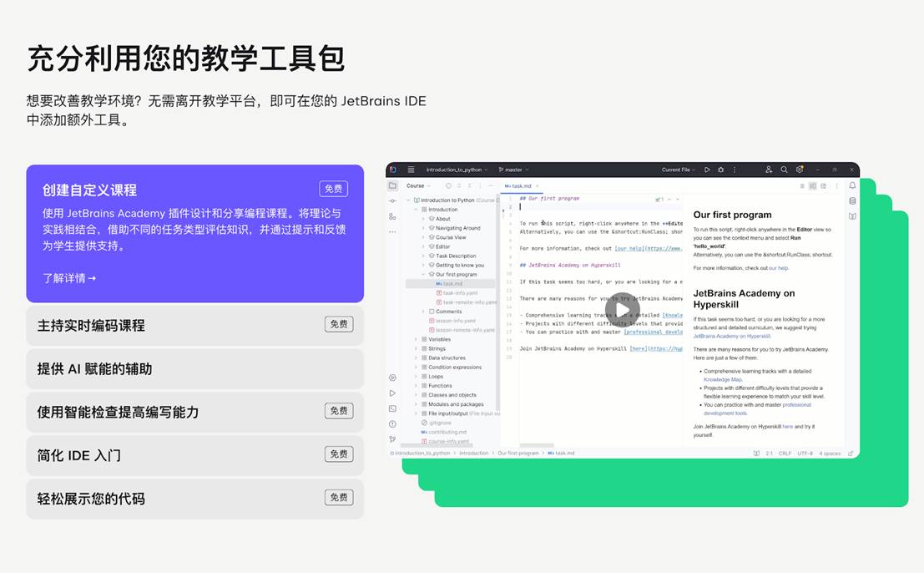Click the 了解详情 link
The height and width of the screenshot is (573, 924).
[x=69, y=278]
